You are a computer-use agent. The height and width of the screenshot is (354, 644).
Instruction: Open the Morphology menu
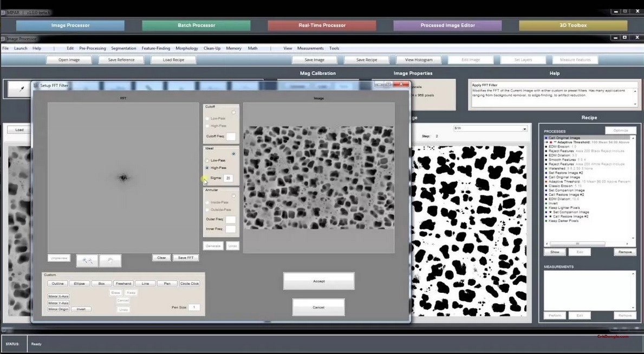(x=186, y=48)
